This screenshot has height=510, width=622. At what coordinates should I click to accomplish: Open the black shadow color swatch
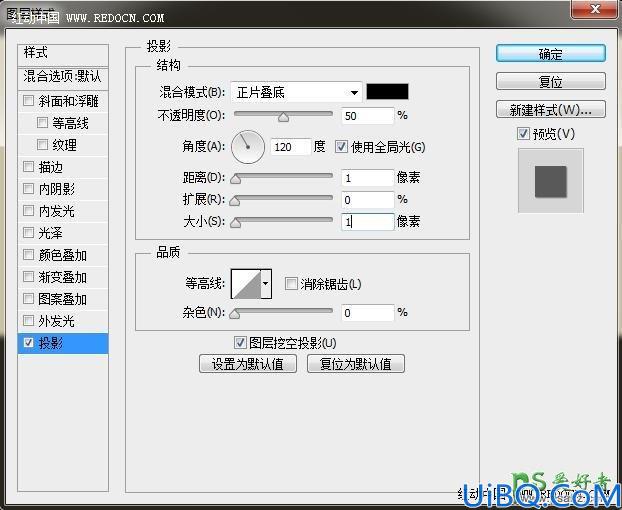click(x=387, y=92)
